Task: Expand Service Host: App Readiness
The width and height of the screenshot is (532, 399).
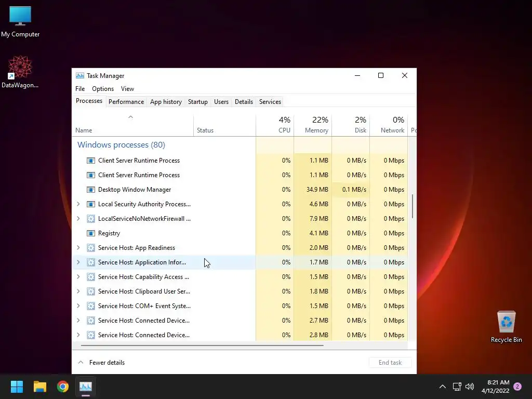Action: 78,248
